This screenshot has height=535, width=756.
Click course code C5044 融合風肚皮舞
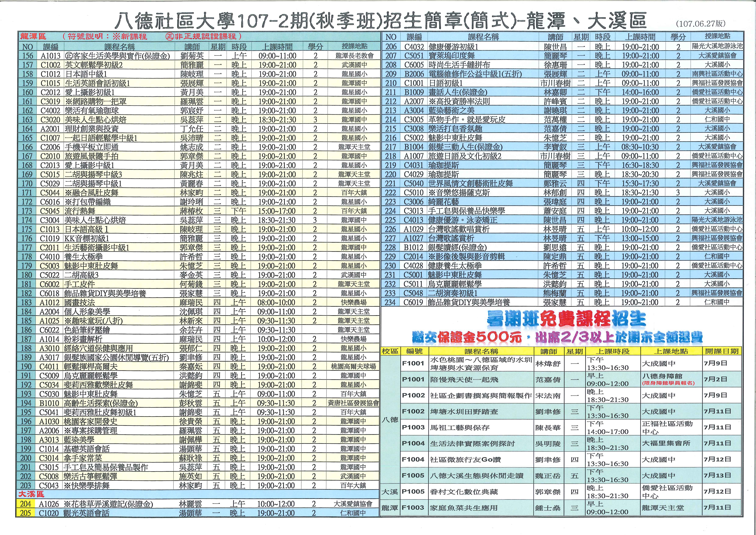pos(50,193)
